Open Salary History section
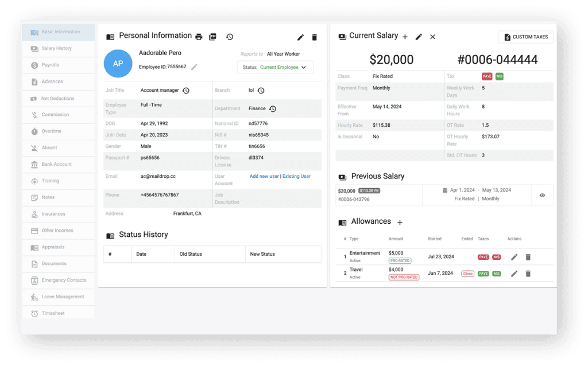588x366 pixels. point(58,48)
